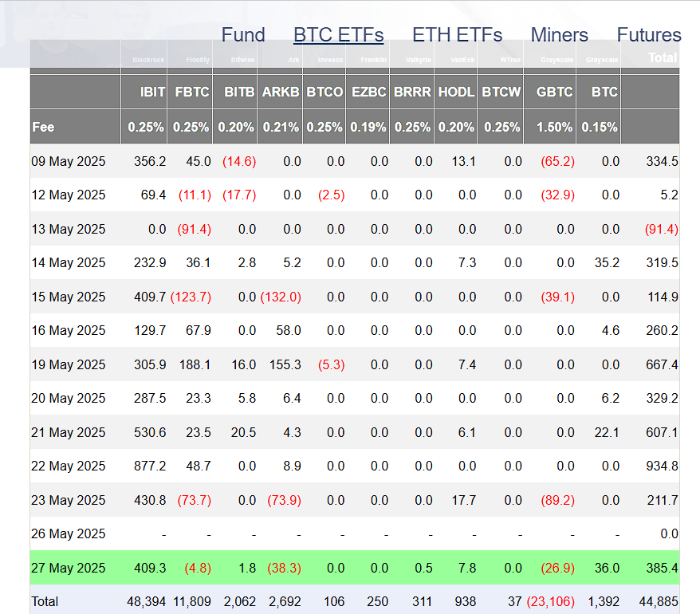Click the IBIT column header
The width and height of the screenshot is (700, 614).
click(x=153, y=92)
